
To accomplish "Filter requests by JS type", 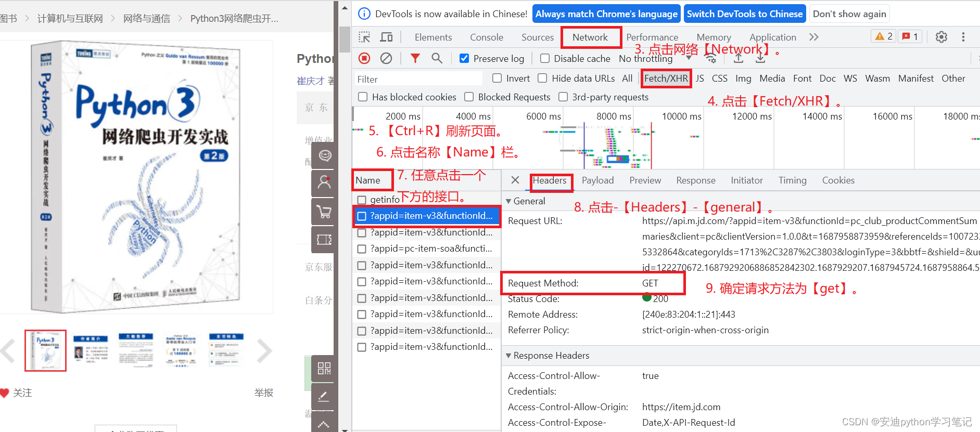I will (700, 78).
